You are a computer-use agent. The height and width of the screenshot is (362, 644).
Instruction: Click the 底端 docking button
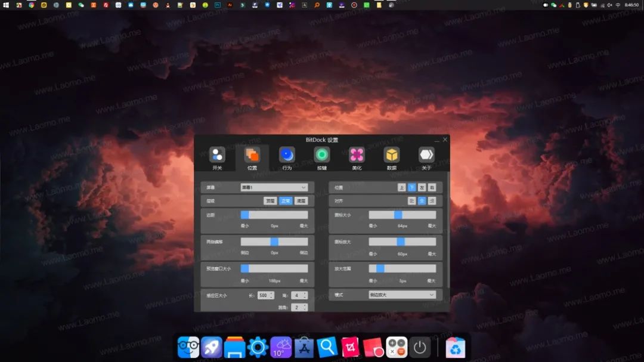pos(301,201)
